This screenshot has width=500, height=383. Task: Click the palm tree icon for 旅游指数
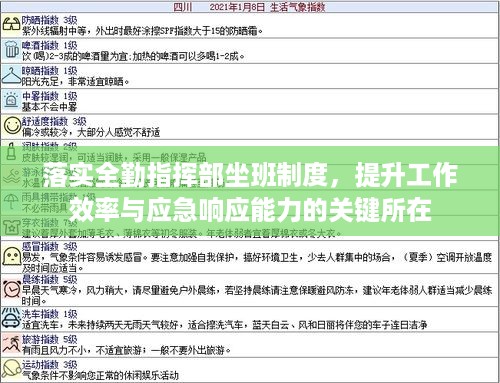click(x=11, y=344)
